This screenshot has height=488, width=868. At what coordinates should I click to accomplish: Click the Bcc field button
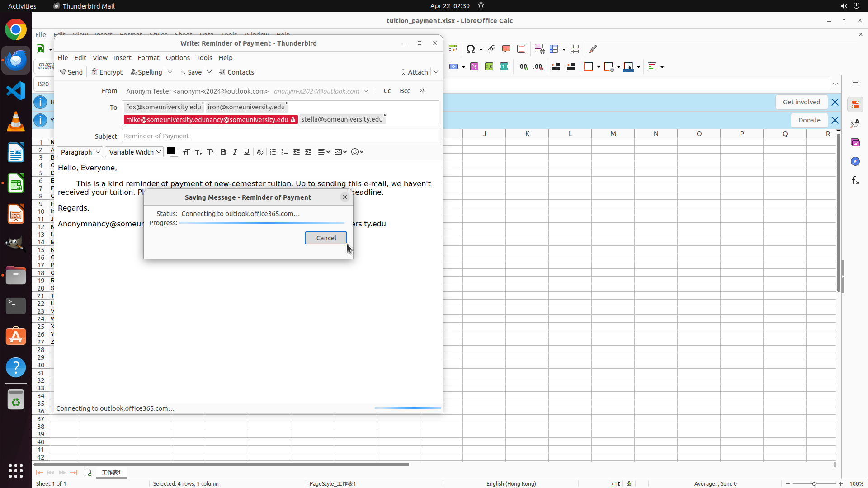click(405, 91)
